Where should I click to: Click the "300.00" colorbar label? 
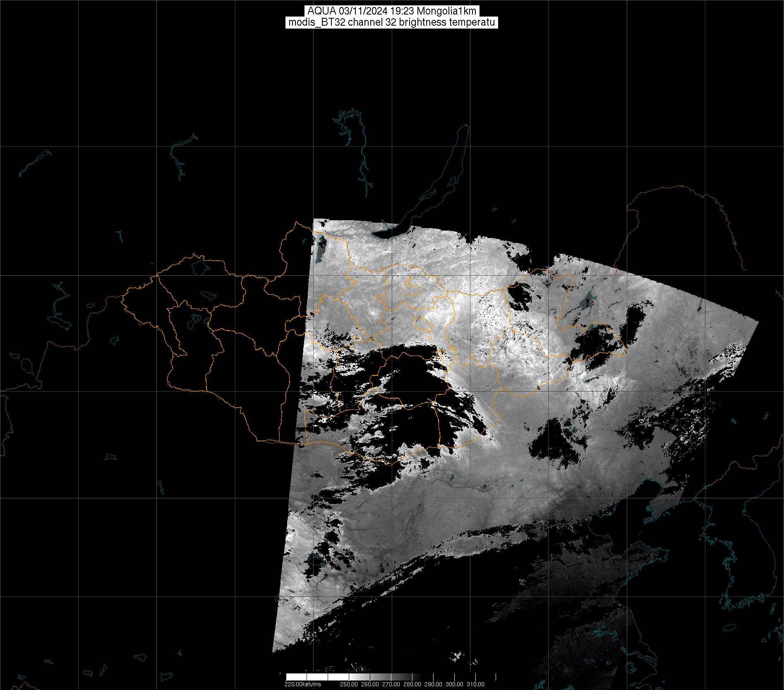[455, 684]
